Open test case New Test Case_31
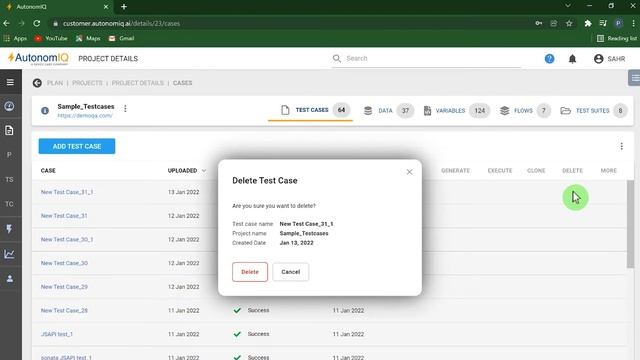This screenshot has height=360, width=640. pyautogui.click(x=64, y=216)
